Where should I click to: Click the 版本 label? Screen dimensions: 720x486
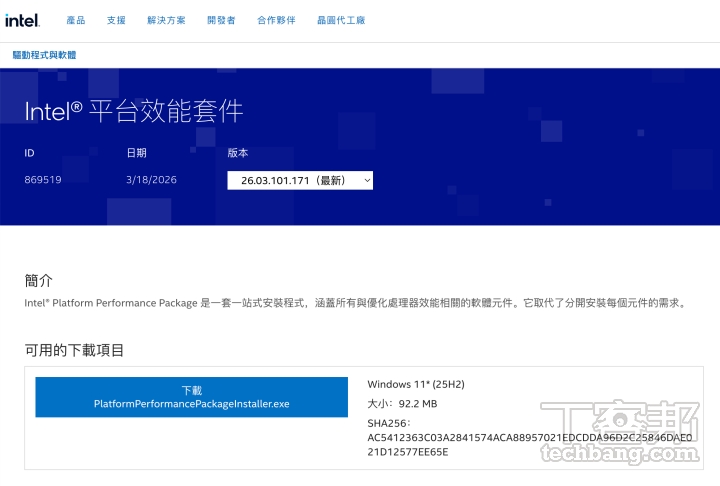tap(238, 153)
